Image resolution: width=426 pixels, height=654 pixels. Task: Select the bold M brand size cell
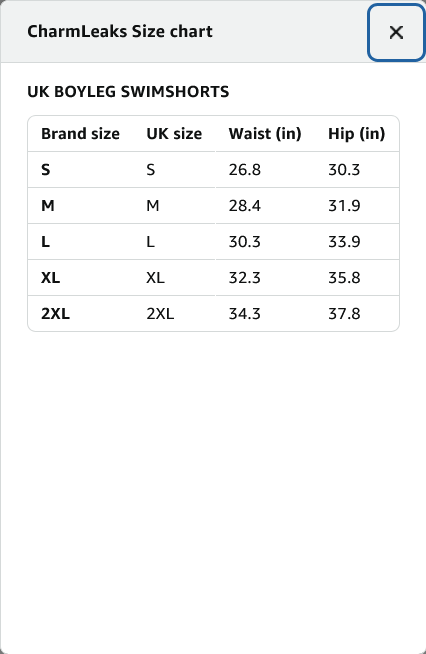tap(48, 206)
